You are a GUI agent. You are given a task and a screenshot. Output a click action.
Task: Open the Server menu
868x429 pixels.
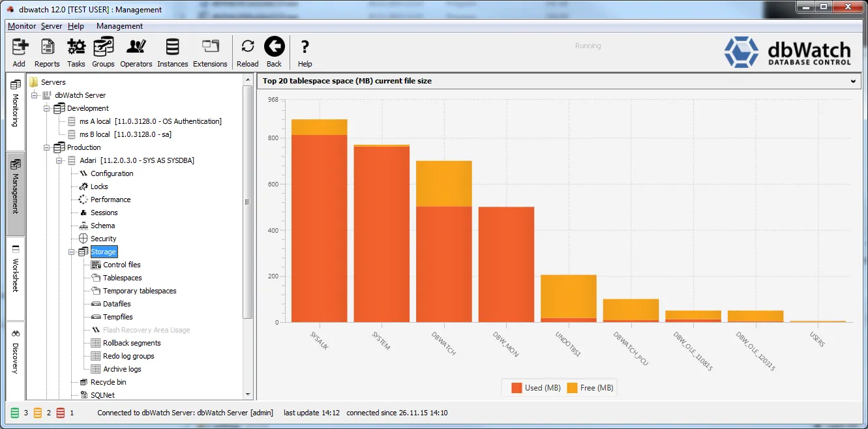pos(52,26)
